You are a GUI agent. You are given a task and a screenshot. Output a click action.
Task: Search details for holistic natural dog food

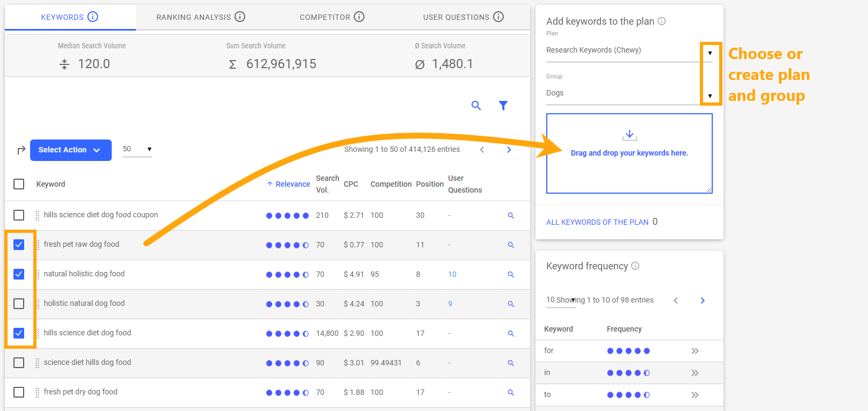(511, 304)
